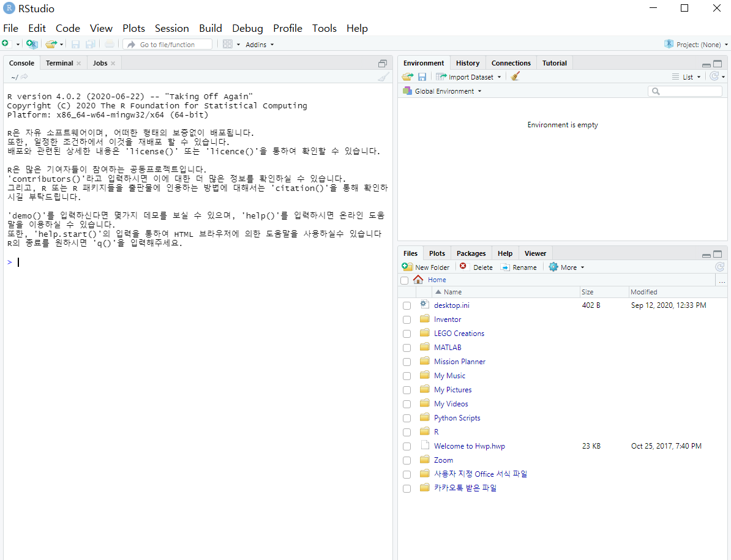Check the Inventor folder checkbox

click(x=407, y=319)
